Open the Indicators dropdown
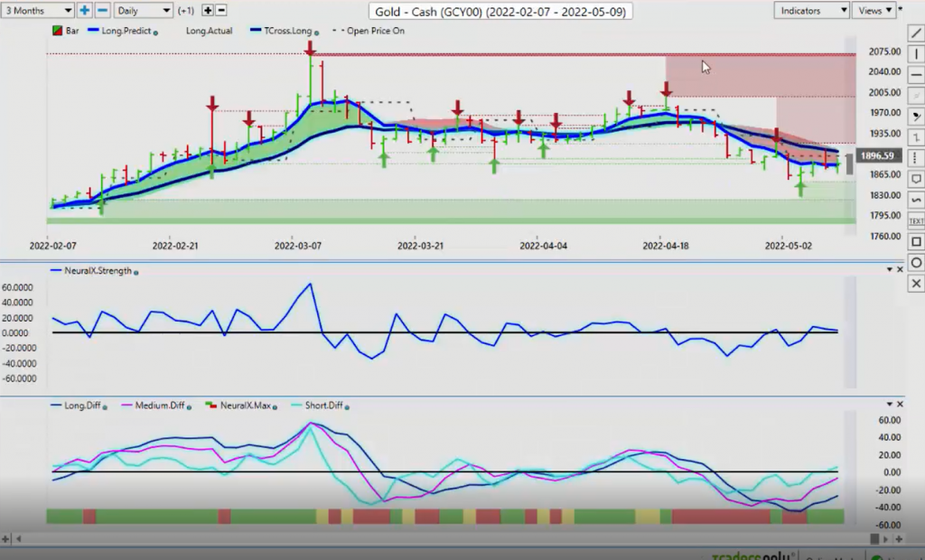The width and height of the screenshot is (925, 560). 811,11
